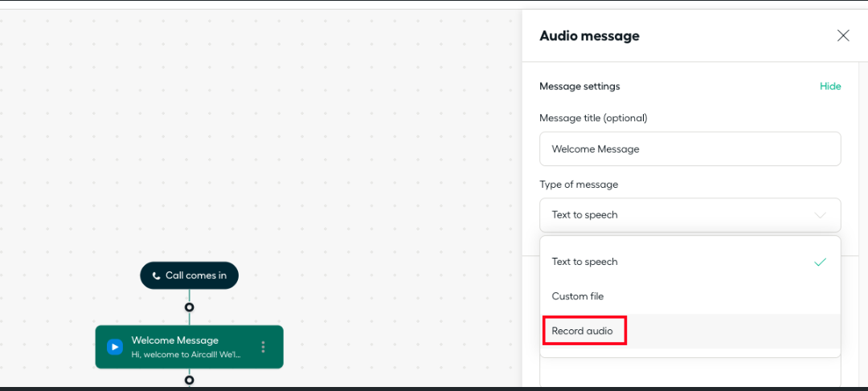Select Text to speech from the list
The width and height of the screenshot is (868, 391).
(x=690, y=262)
